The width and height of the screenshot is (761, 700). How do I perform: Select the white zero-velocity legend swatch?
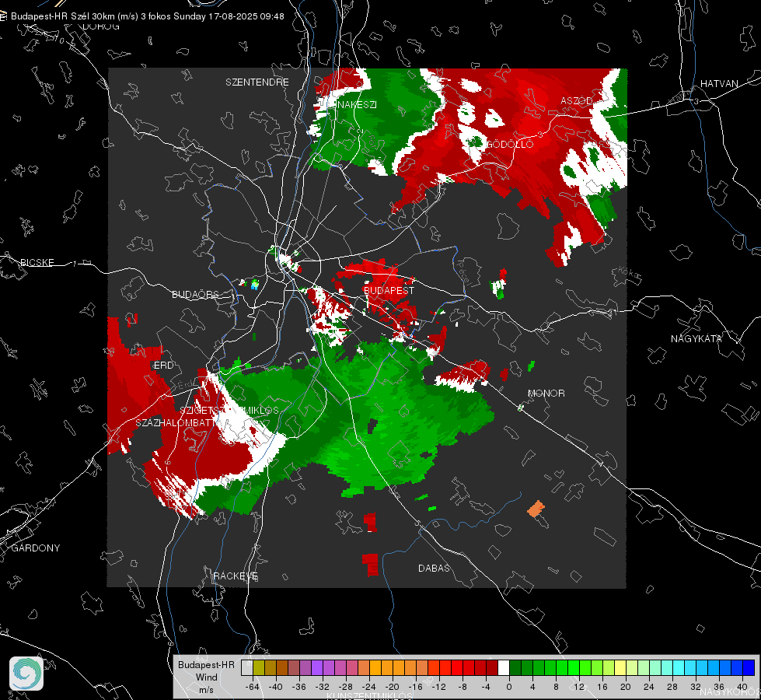pyautogui.click(x=504, y=668)
